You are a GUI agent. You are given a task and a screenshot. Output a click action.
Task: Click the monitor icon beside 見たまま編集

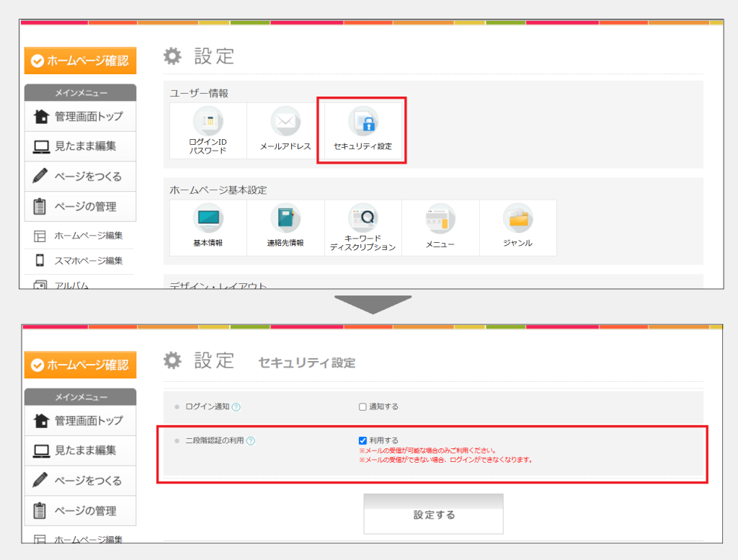point(40,147)
